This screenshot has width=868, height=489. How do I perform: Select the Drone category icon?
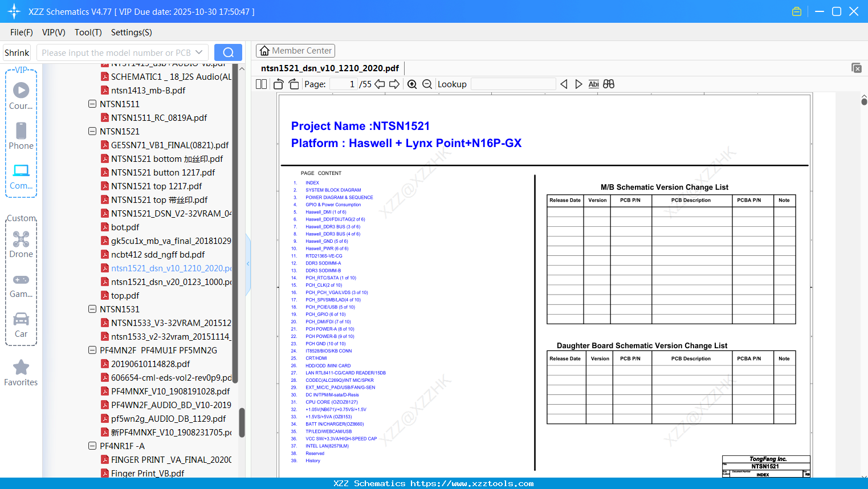pos(21,239)
